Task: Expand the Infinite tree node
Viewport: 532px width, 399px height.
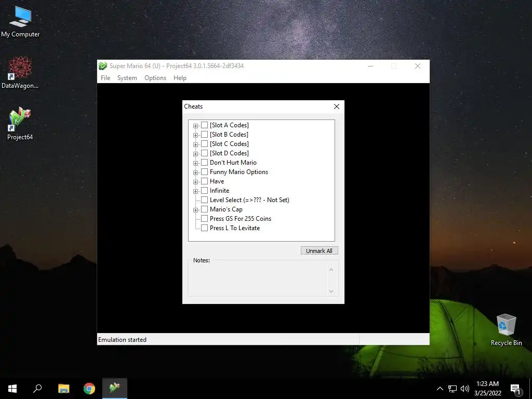Action: (195, 191)
